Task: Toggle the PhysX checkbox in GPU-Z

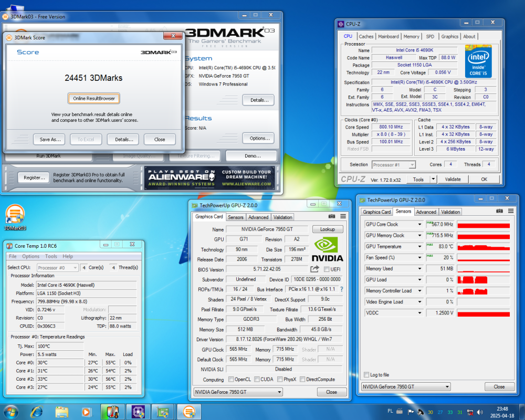Action: [x=280, y=380]
